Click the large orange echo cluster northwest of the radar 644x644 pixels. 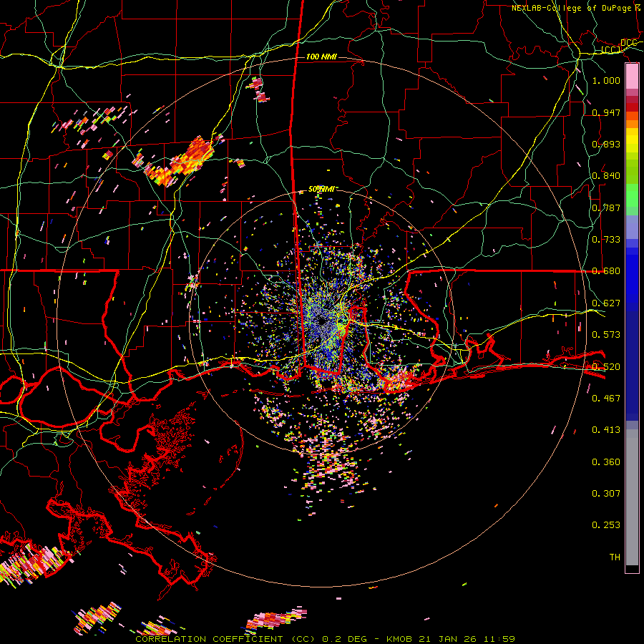coord(181,161)
